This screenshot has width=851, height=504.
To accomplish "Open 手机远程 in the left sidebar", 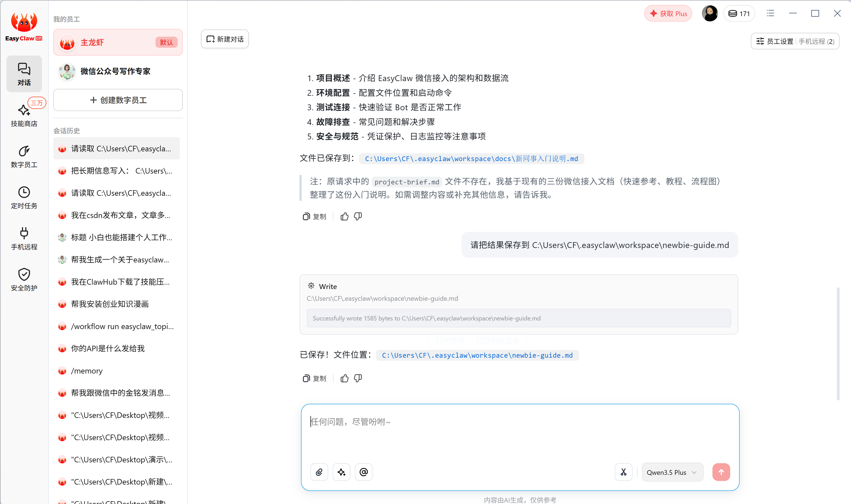I will click(x=24, y=239).
